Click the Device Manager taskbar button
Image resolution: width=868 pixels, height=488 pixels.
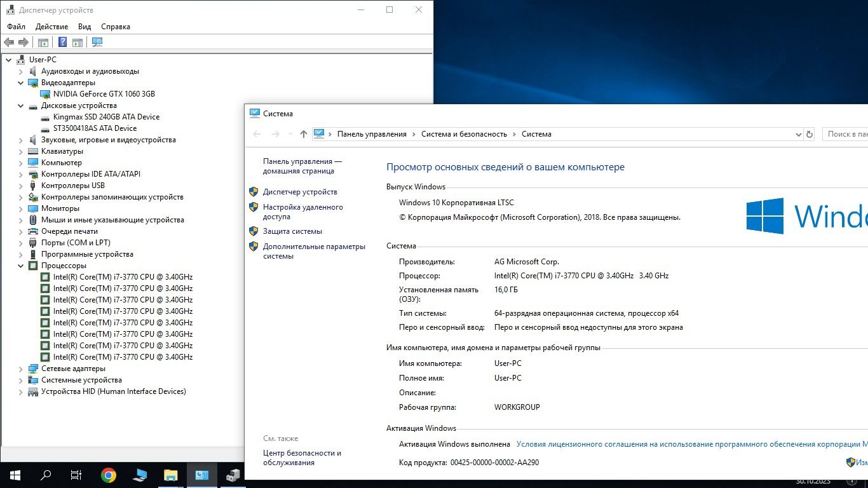coord(233,475)
